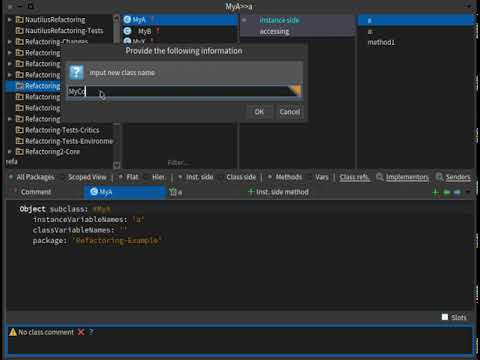Click the package filter field containing refa
Image resolution: width=480 pixels, height=360 pixels.
(59, 162)
